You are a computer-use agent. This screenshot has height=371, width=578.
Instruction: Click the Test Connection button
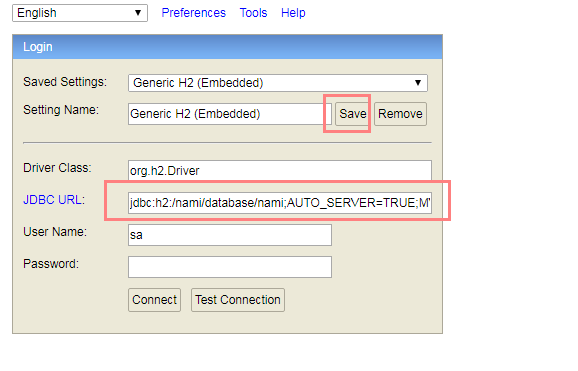[x=238, y=300]
